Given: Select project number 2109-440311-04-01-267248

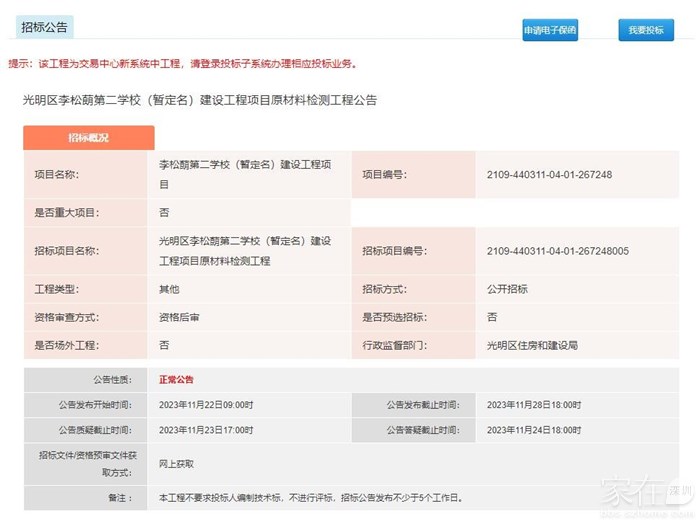Looking at the screenshot, I should coord(549,174).
